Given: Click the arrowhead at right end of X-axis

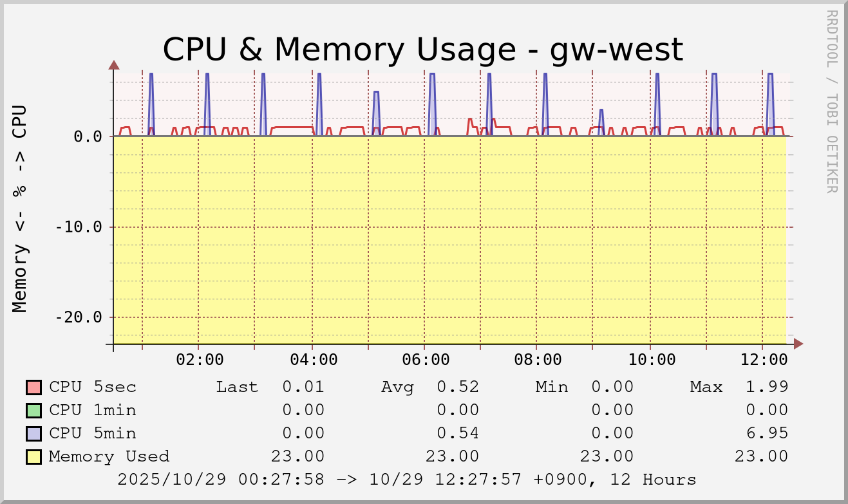Looking at the screenshot, I should tap(798, 344).
